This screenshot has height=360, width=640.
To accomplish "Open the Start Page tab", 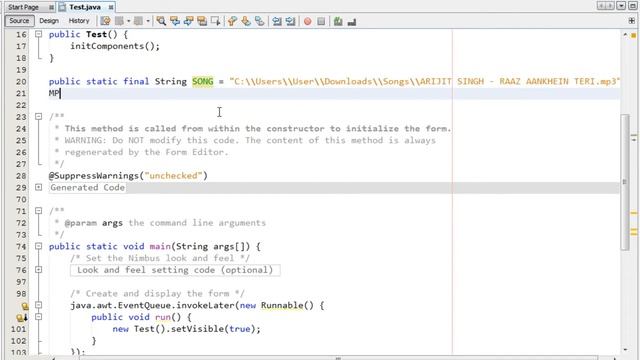I will [23, 7].
